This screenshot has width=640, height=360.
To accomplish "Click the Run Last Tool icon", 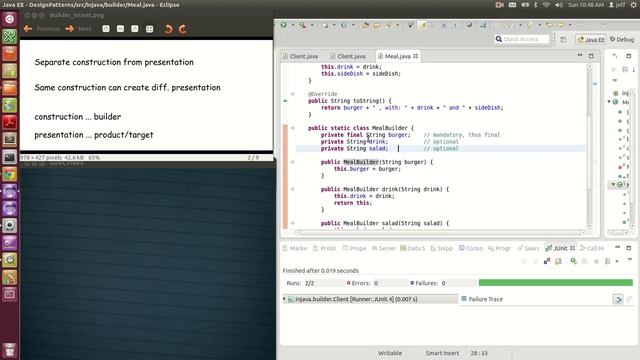I will pyautogui.click(x=302, y=25).
